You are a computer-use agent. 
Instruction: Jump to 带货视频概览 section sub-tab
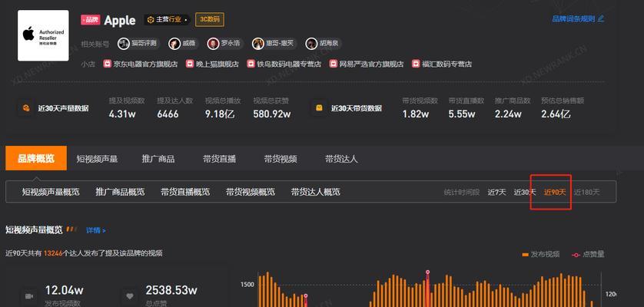point(251,192)
